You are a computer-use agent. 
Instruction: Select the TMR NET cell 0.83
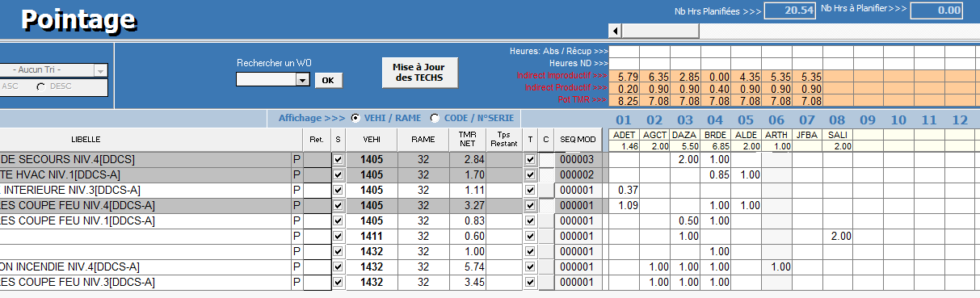click(467, 221)
